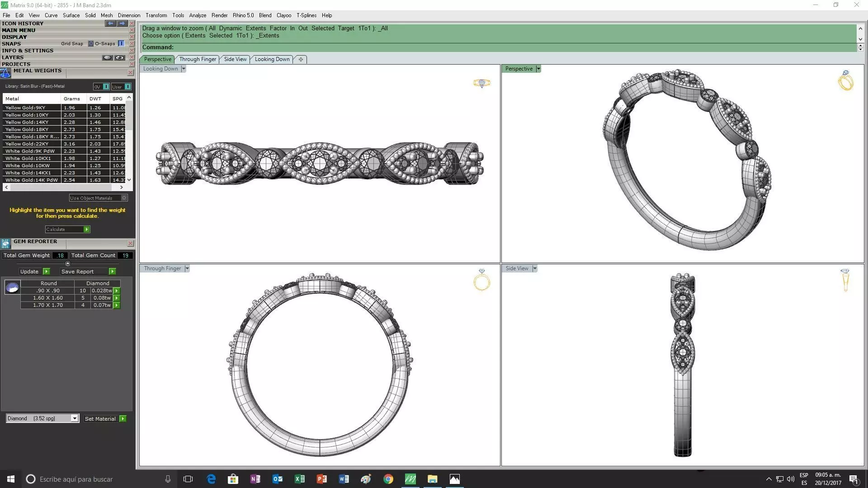Expand Side View viewport menu arrow
This screenshot has width=868, height=488.
(x=534, y=268)
